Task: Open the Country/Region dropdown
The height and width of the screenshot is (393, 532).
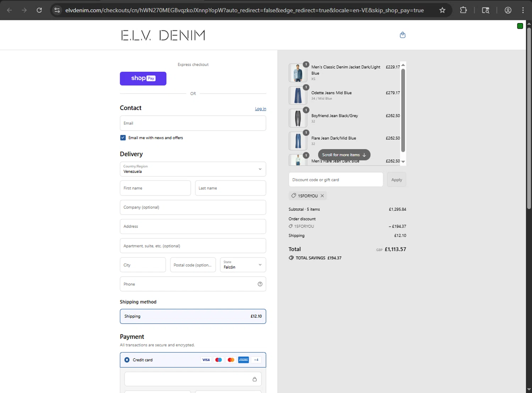Action: point(193,169)
